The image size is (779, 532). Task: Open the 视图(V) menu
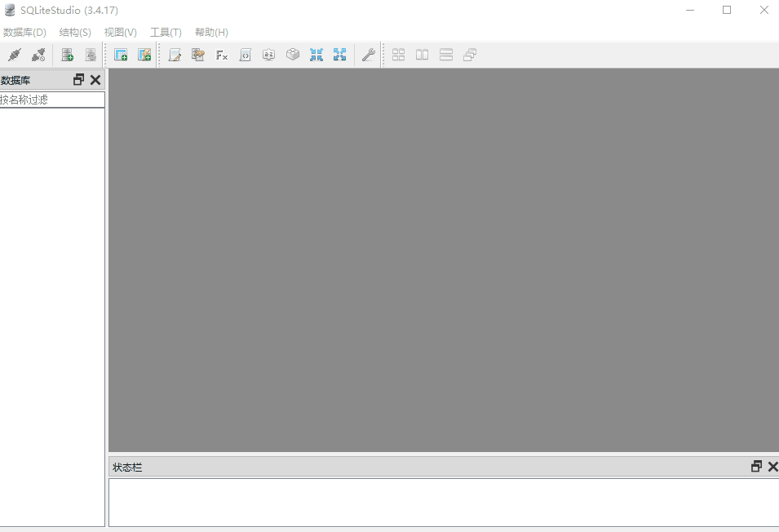tap(120, 32)
